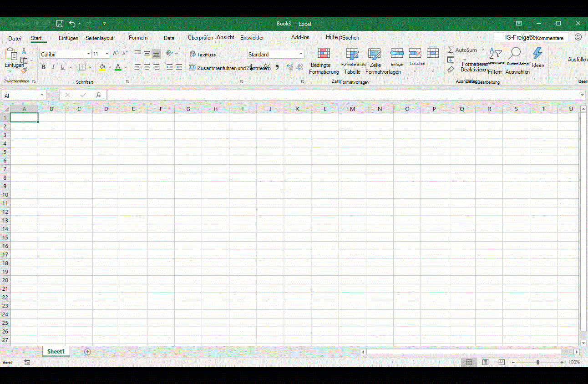Click the Save icon in title bar
588x384 pixels.
[x=60, y=23]
